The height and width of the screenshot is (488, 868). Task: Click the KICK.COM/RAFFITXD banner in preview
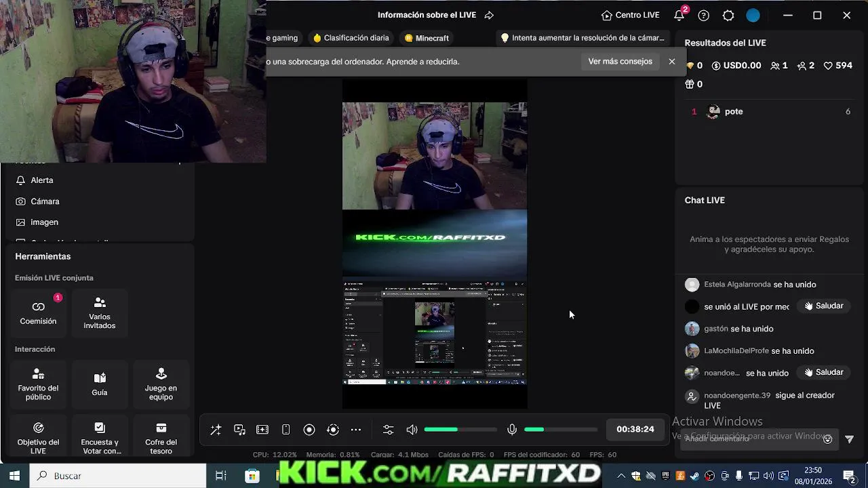click(x=435, y=244)
